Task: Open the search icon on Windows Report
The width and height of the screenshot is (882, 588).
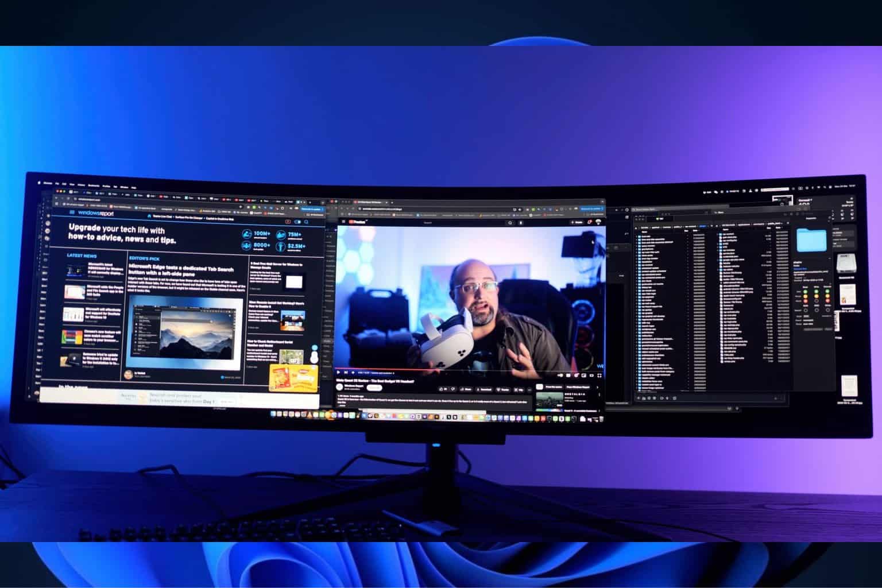Action: (x=307, y=222)
